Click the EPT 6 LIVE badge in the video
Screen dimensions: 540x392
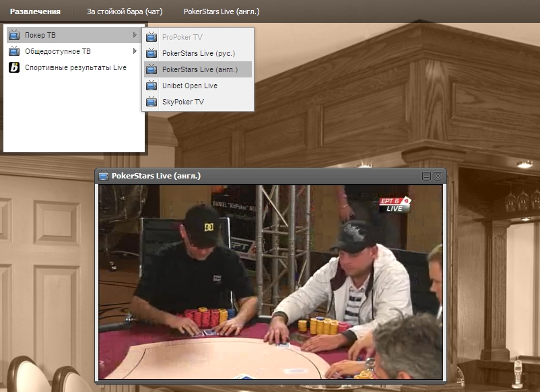pos(395,205)
